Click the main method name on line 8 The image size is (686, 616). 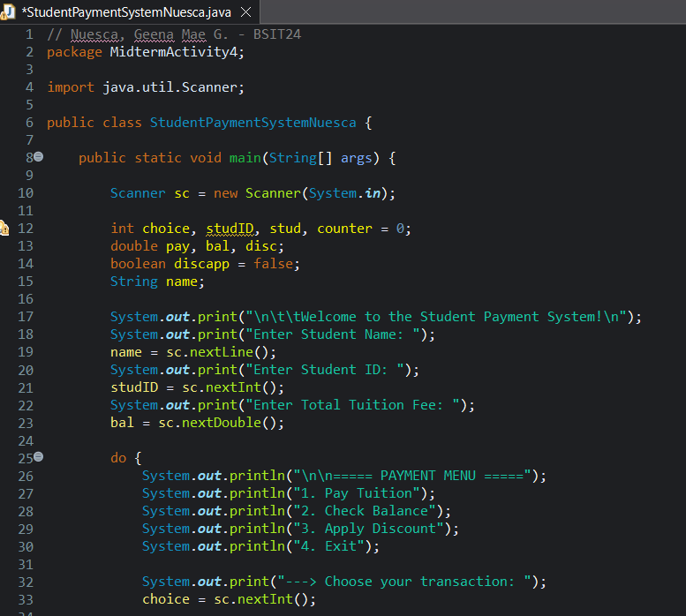pyautogui.click(x=245, y=158)
